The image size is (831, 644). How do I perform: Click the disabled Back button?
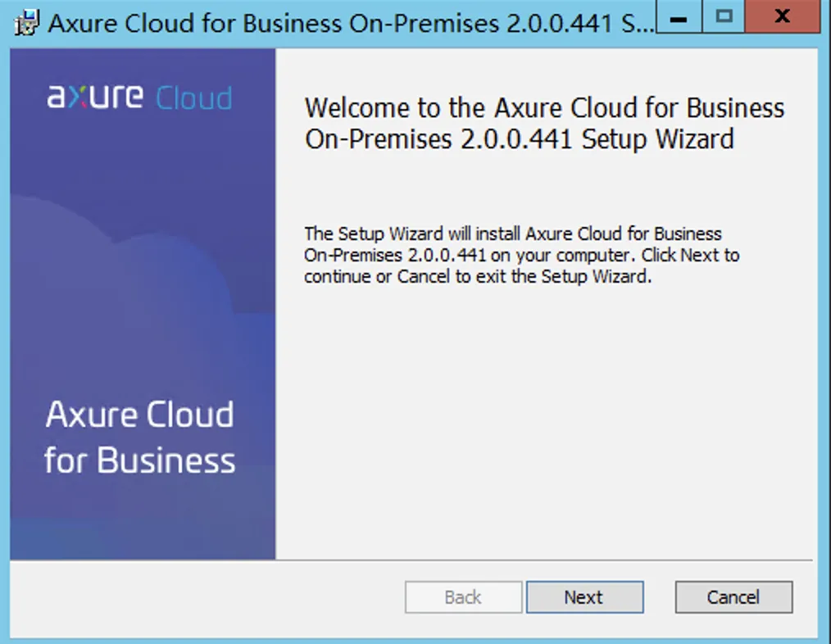click(x=463, y=596)
